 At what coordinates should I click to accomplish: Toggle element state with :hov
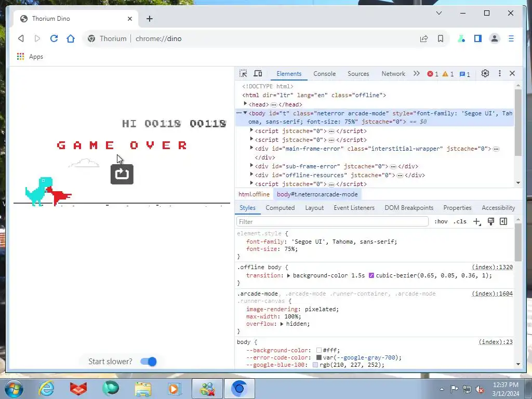pos(441,221)
